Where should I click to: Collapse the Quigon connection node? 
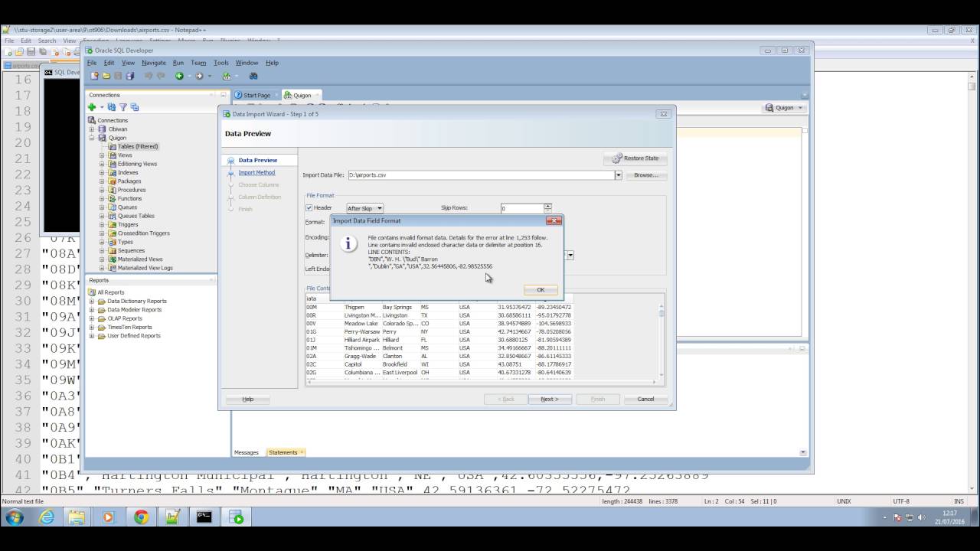pyautogui.click(x=92, y=138)
